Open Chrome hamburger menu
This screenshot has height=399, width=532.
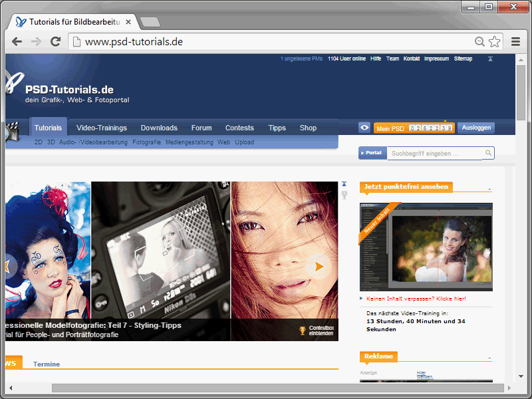[516, 42]
